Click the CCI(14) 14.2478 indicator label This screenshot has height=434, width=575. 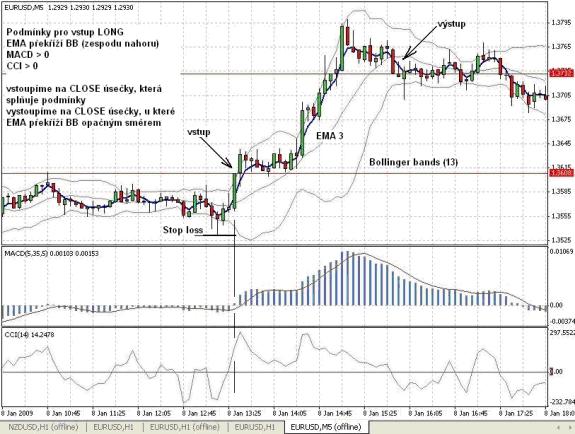(29, 335)
